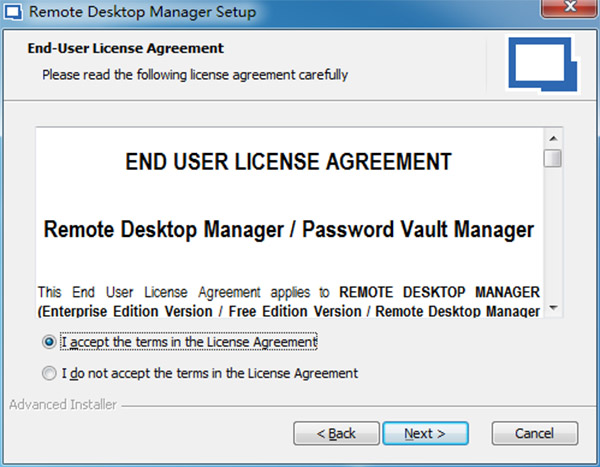600x467 pixels.
Task: Choose 'I do not accept the terms' option
Action: [x=48, y=374]
